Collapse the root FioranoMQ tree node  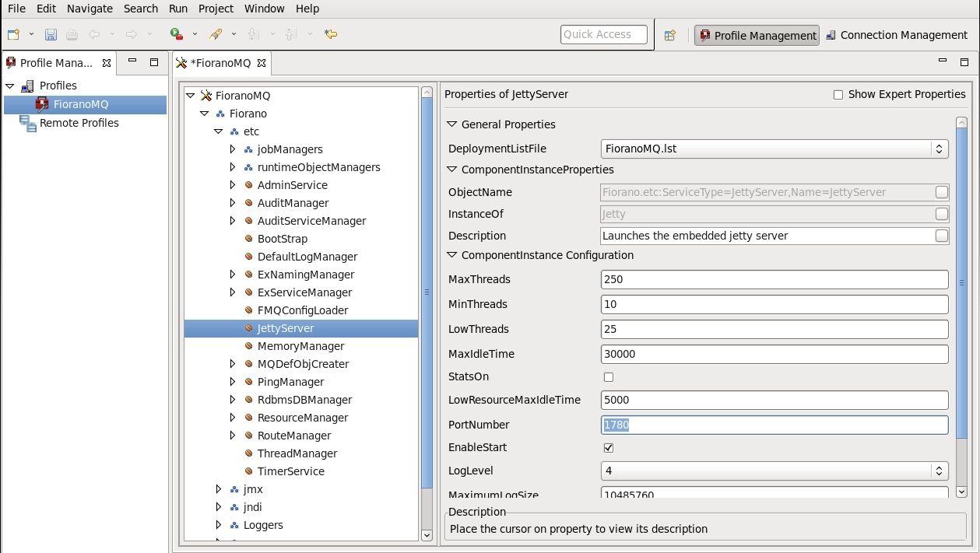click(x=190, y=96)
